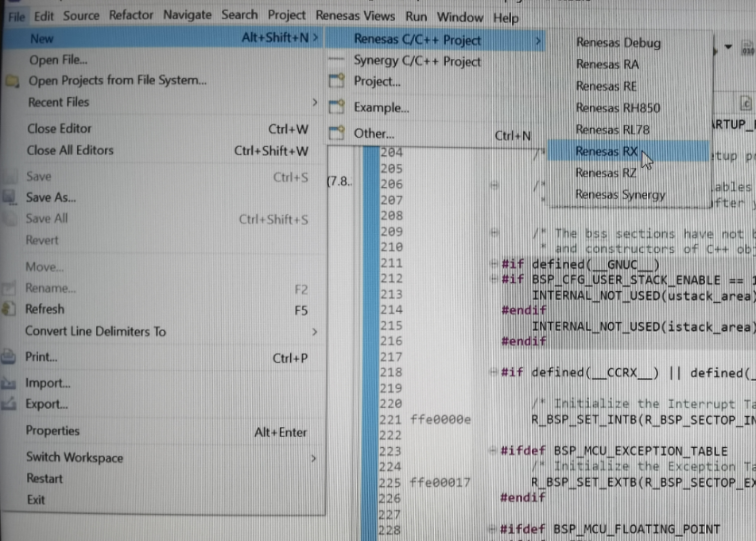The width and height of the screenshot is (756, 541).
Task: Collapse the #ifdef fold at line 223
Action: click(x=494, y=451)
